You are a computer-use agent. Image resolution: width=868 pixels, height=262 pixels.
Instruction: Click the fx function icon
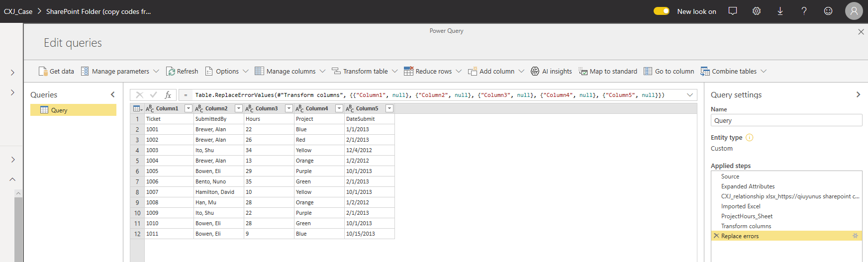168,94
